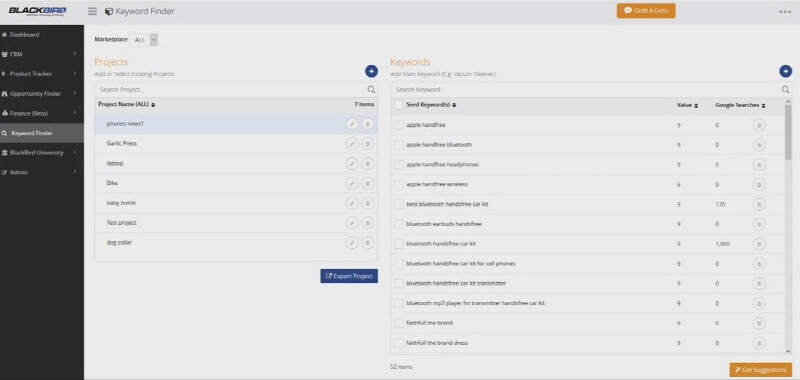Check bluetooth handsfree car kit for cell phones
Viewport: 800px width, 380px height.
pyautogui.click(x=398, y=264)
